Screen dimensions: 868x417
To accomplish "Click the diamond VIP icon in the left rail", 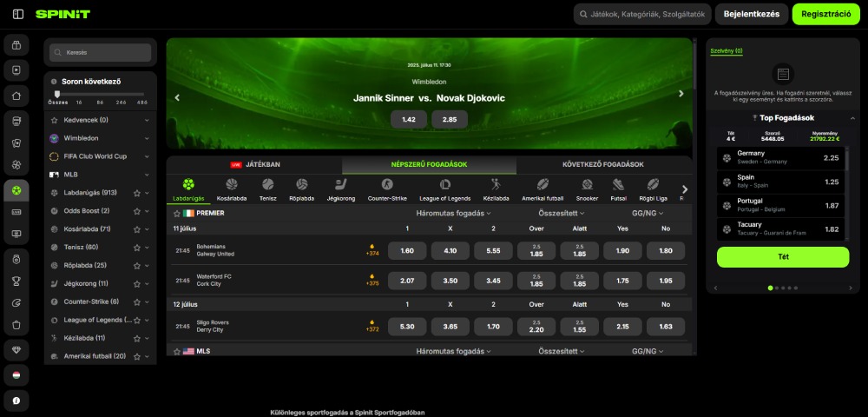I will coord(16,348).
